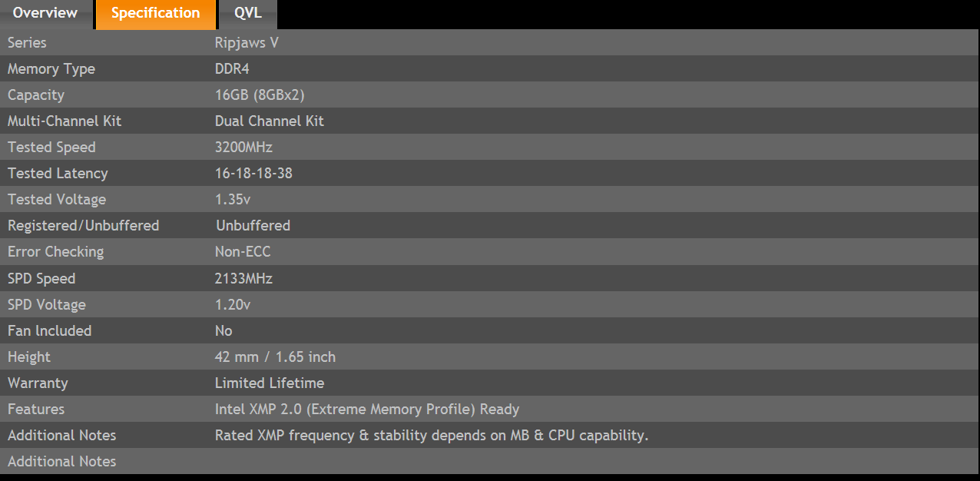Open the QVL tab
This screenshot has width=980, height=481.
(248, 14)
